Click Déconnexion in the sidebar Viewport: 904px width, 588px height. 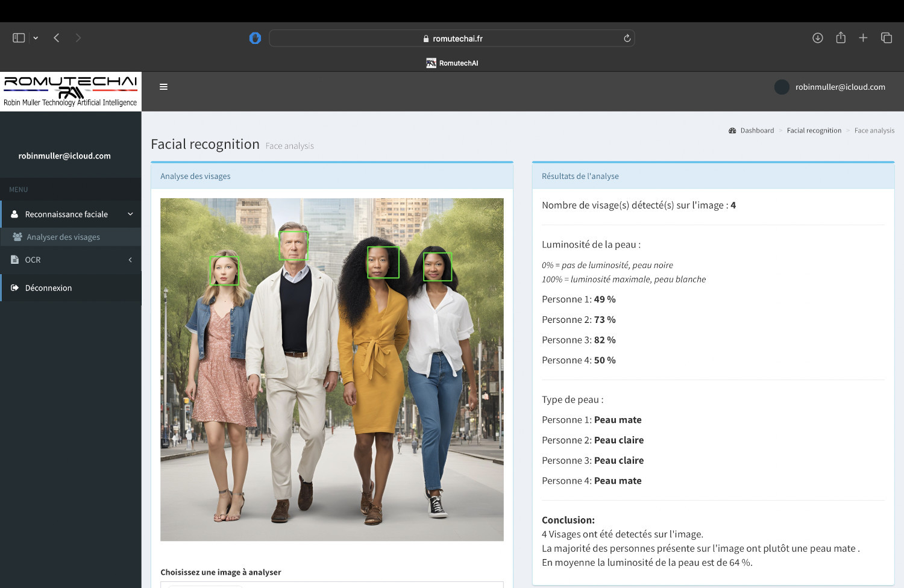pos(48,288)
